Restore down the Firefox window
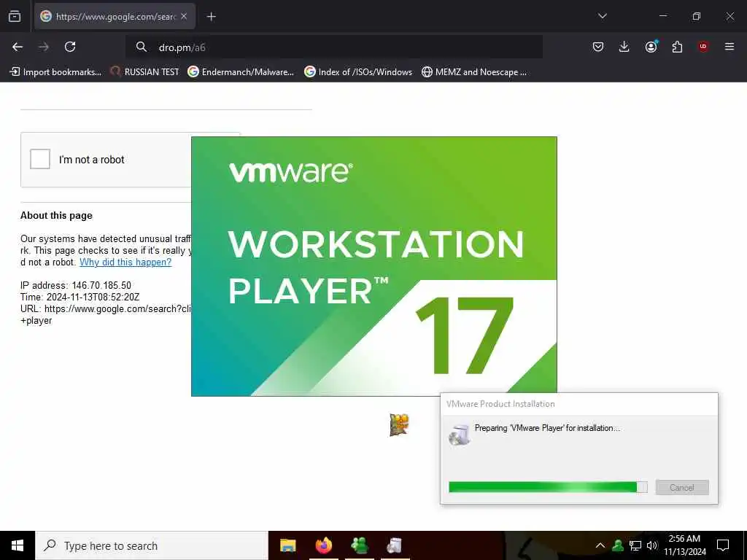 pyautogui.click(x=697, y=16)
